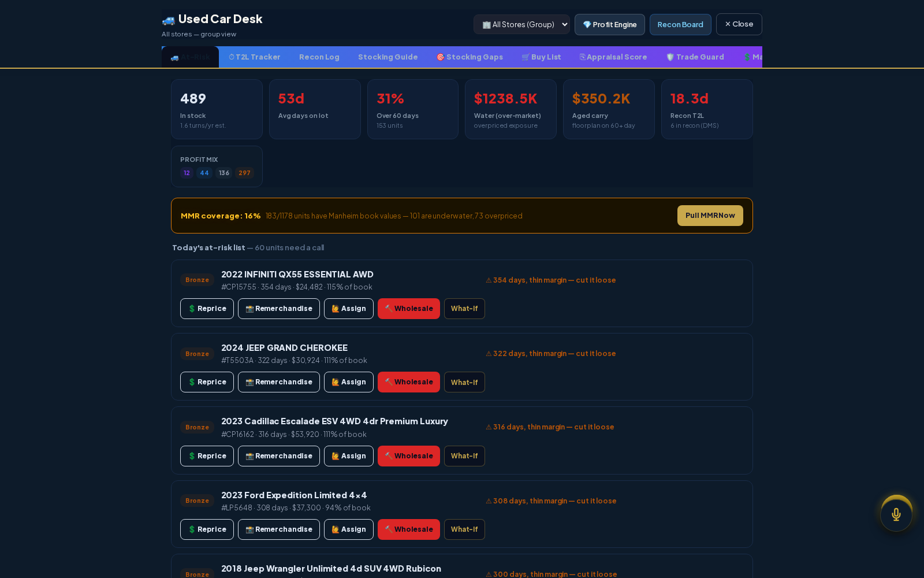Select the At-Risk tab
This screenshot has height=578, width=924.
tap(190, 57)
